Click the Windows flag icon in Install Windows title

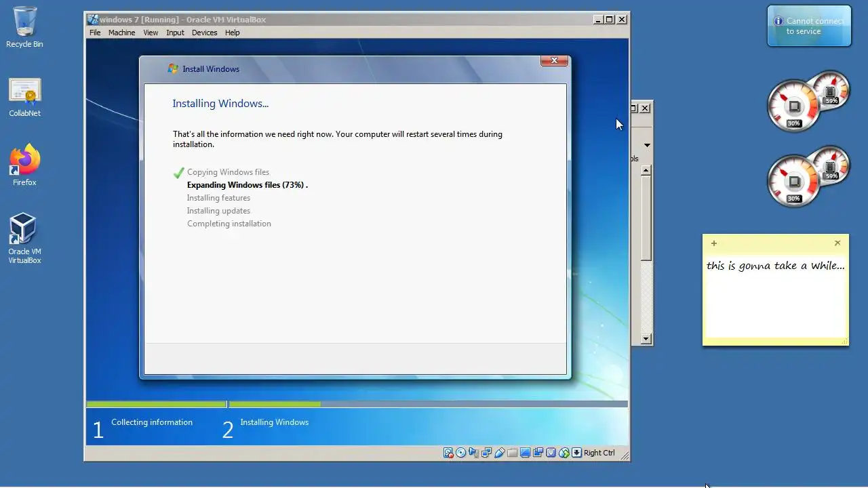(173, 68)
